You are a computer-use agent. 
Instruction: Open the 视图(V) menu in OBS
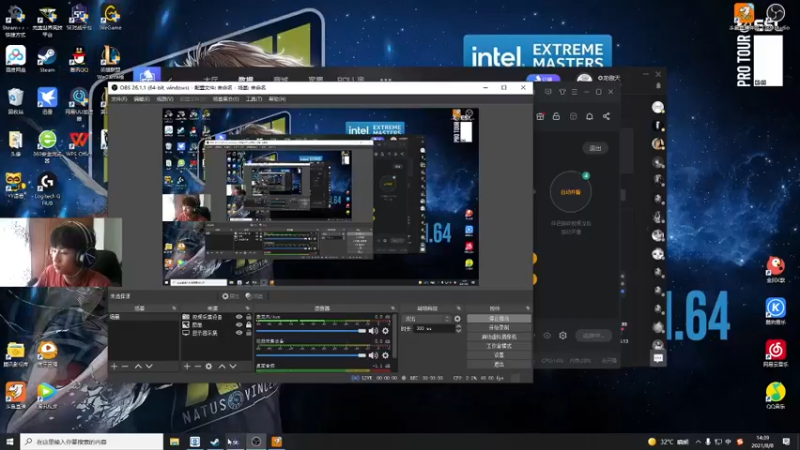(x=165, y=99)
